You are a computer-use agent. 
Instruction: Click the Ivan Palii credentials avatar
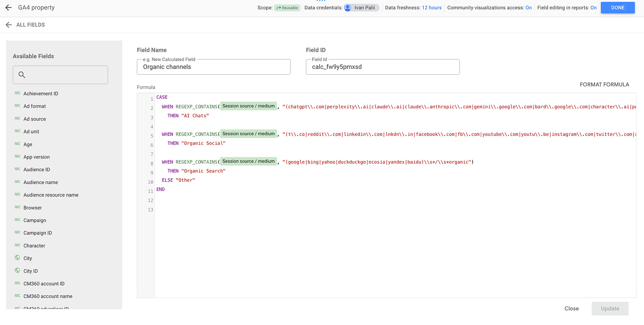[x=348, y=8]
